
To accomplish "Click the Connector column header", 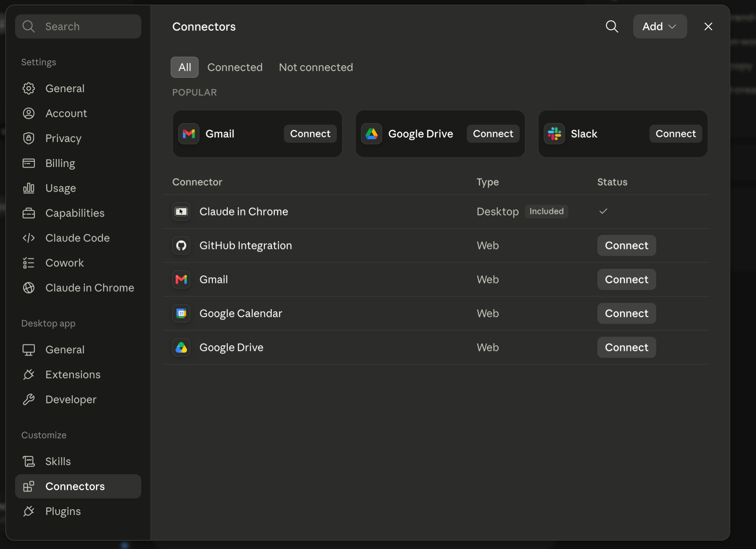I will click(x=197, y=182).
